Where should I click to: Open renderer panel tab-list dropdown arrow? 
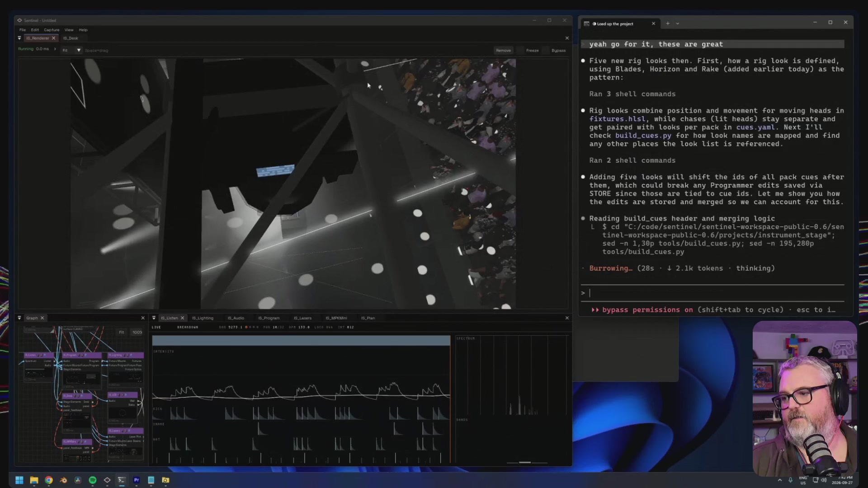pyautogui.click(x=19, y=38)
